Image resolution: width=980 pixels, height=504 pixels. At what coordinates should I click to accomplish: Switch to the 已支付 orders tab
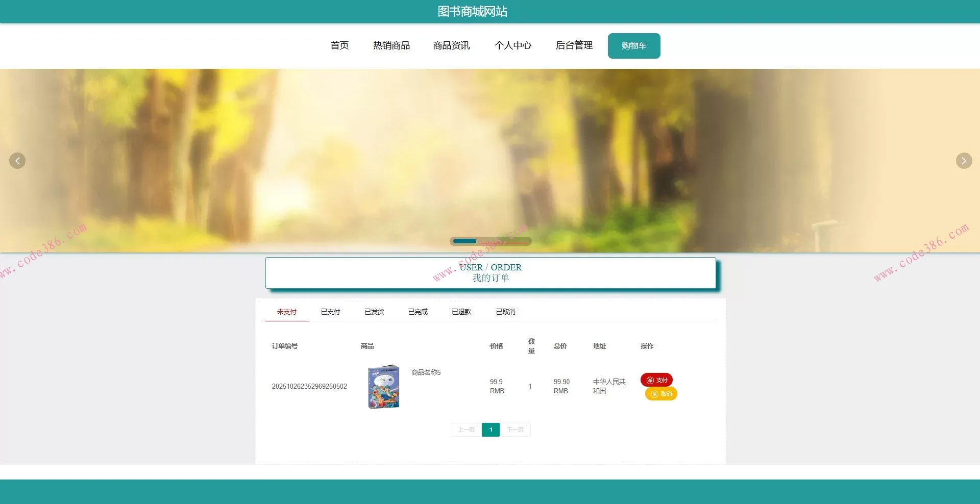pos(330,312)
